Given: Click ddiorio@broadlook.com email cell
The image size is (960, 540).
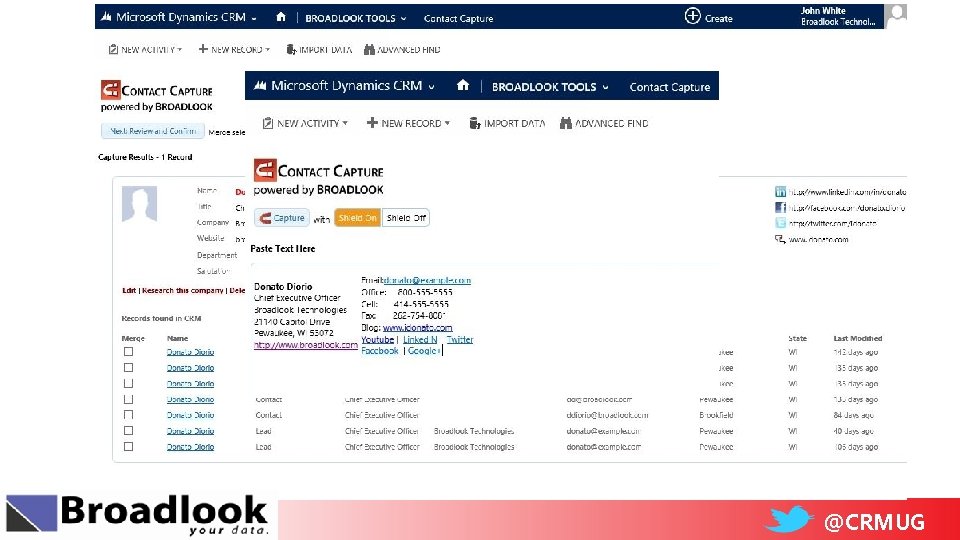Looking at the screenshot, I should pos(607,415).
